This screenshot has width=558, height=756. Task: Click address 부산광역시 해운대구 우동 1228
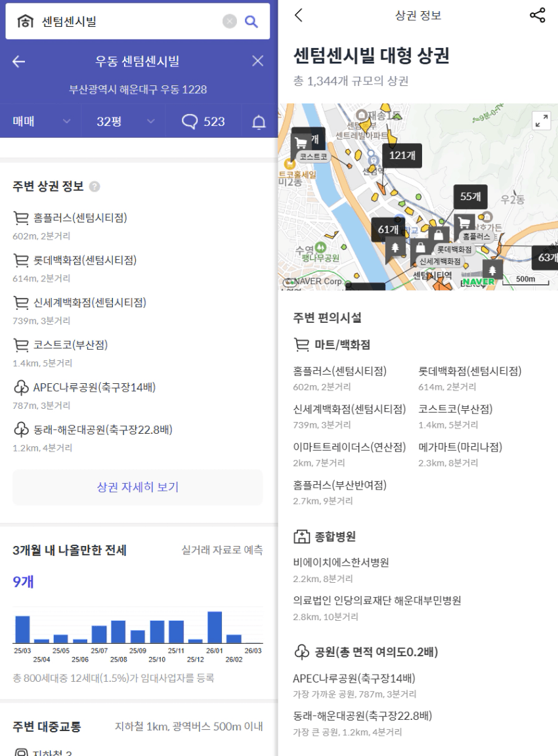pos(138,90)
